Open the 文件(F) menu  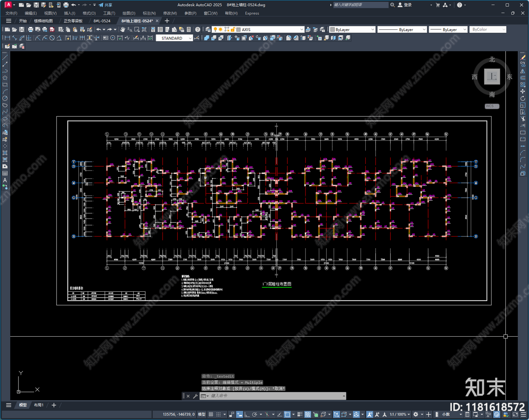[x=12, y=13]
